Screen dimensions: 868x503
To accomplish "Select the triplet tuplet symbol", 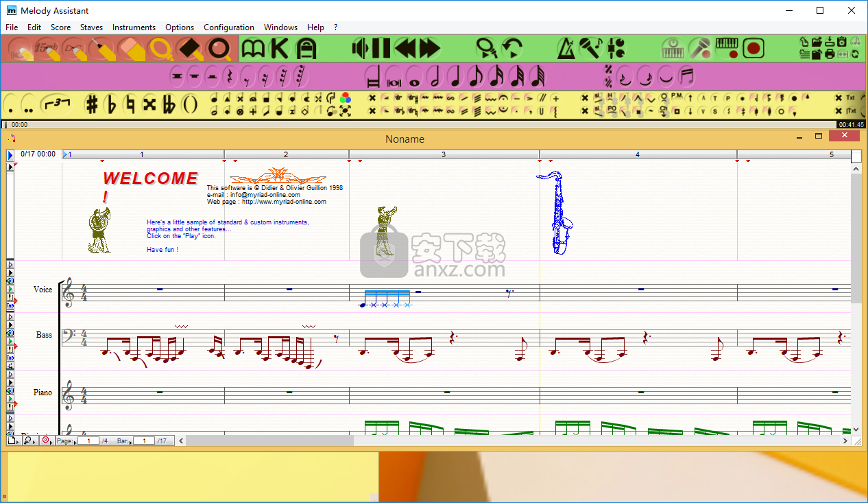I will pyautogui.click(x=58, y=104).
